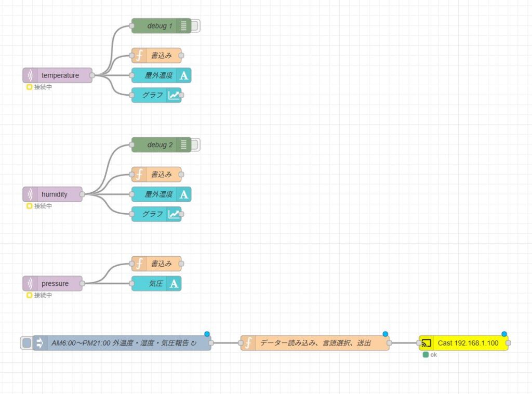
Task: Click the cast icon on Cast 192.168.1.100 node
Action: coord(426,343)
